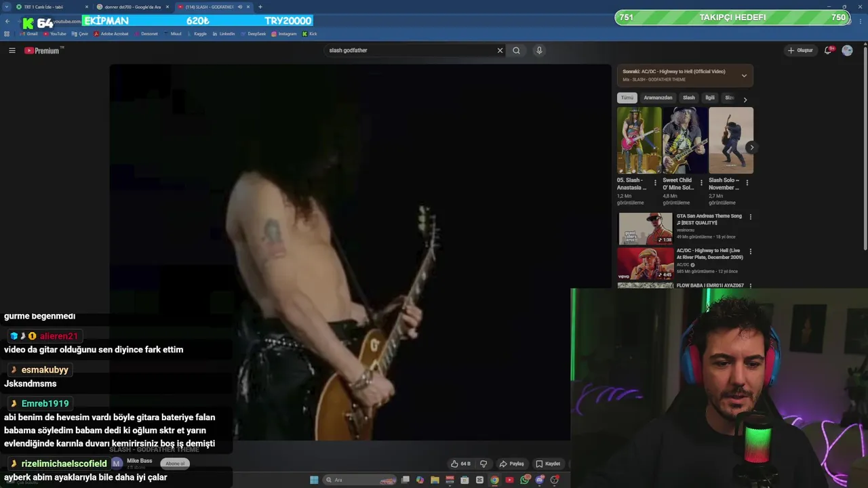This screenshot has height=488, width=868.
Task: Select the 'Slash' filter chip
Action: coord(689,98)
